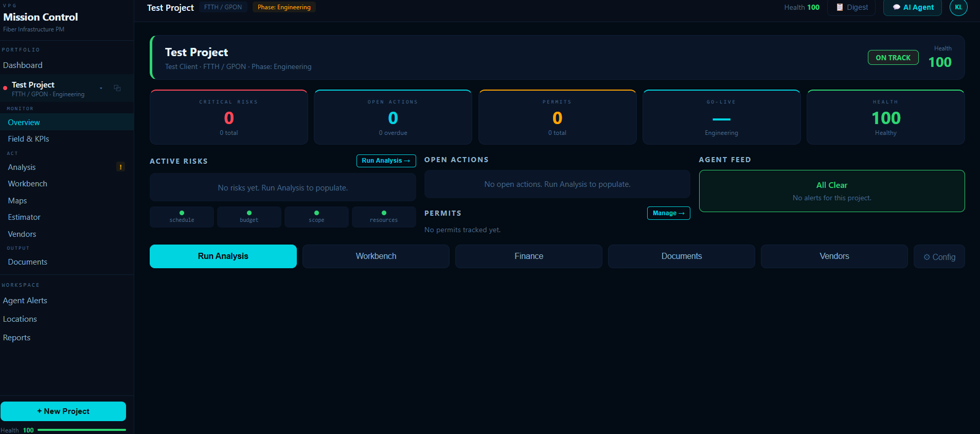980x434 pixels.
Task: Open the Documents quick-action tile
Action: (x=682, y=256)
